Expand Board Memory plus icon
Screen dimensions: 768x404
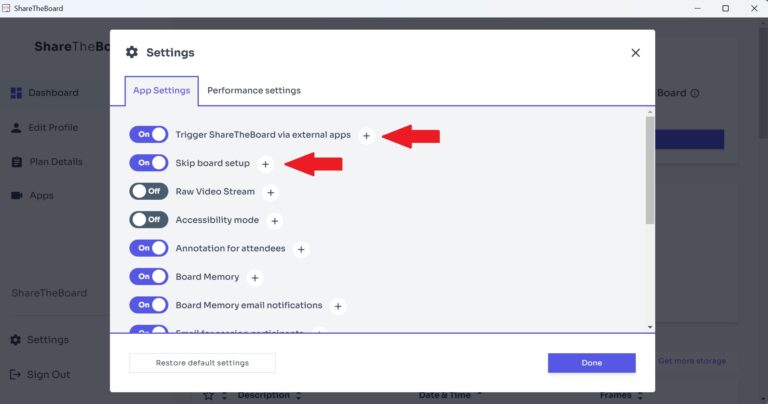[255, 278]
